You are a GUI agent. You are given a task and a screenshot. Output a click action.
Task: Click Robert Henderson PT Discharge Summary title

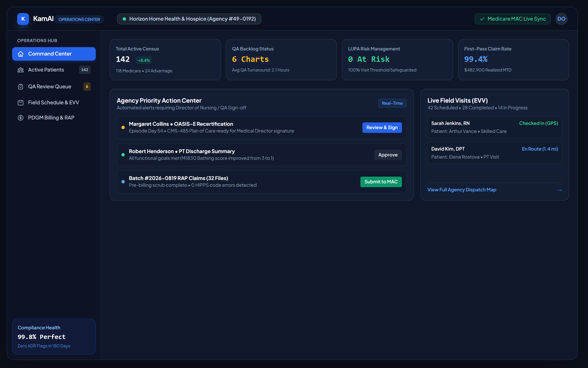coord(182,151)
